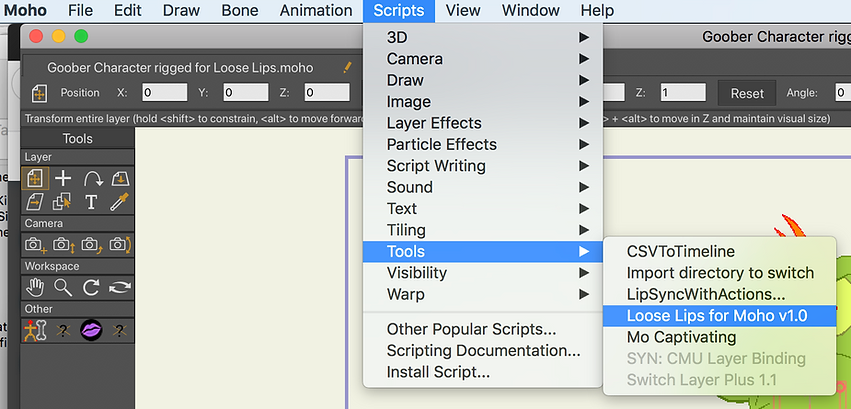Select the Text layer tool
Viewport: 851px width, 409px height.
point(91,202)
